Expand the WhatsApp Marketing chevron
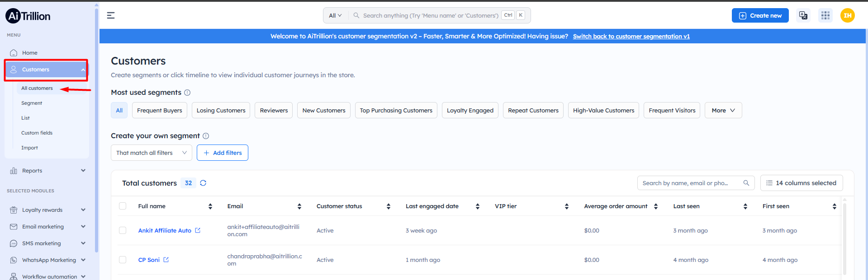Image resolution: width=868 pixels, height=280 pixels. click(x=83, y=260)
